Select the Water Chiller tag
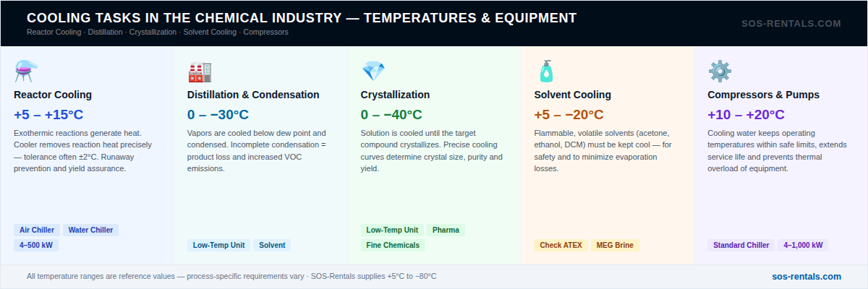The height and width of the screenshot is (289, 868). click(91, 230)
